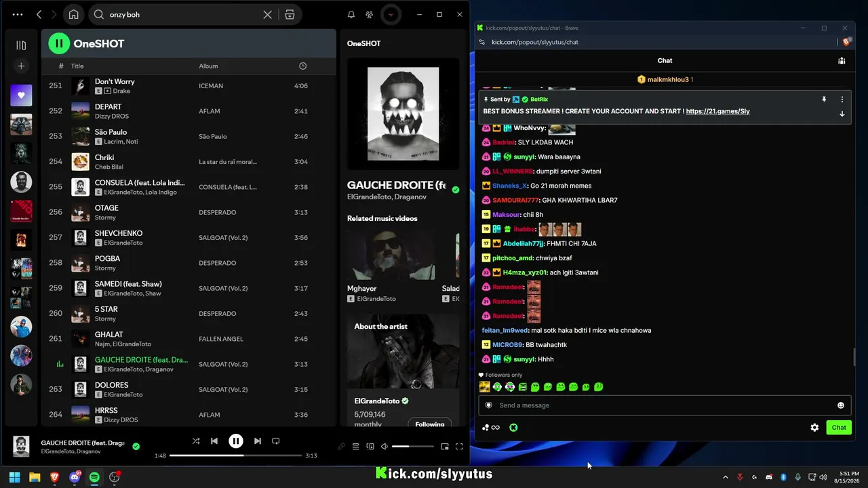Select the track HRRSS
Screen dimensions: 868x488
pos(106,410)
